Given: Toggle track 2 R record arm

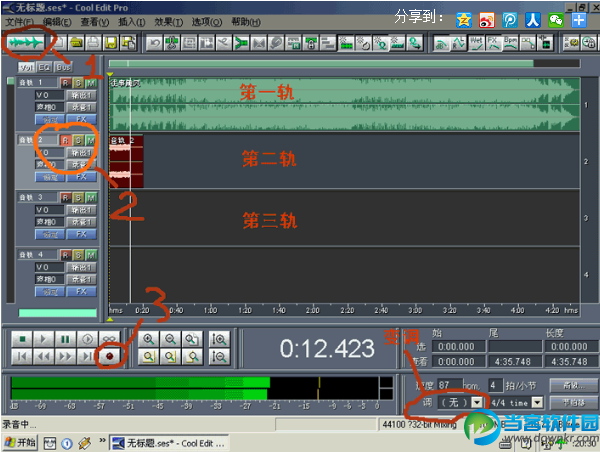Looking at the screenshot, I should pyautogui.click(x=65, y=140).
